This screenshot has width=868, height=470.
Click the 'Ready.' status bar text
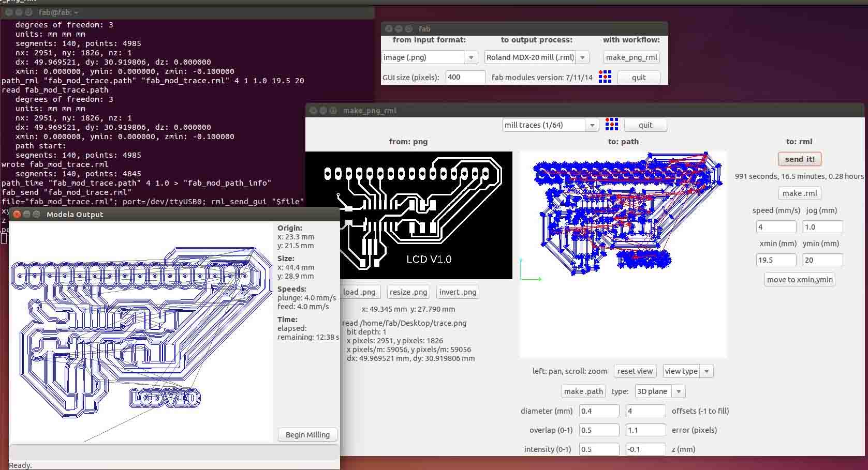(20, 465)
